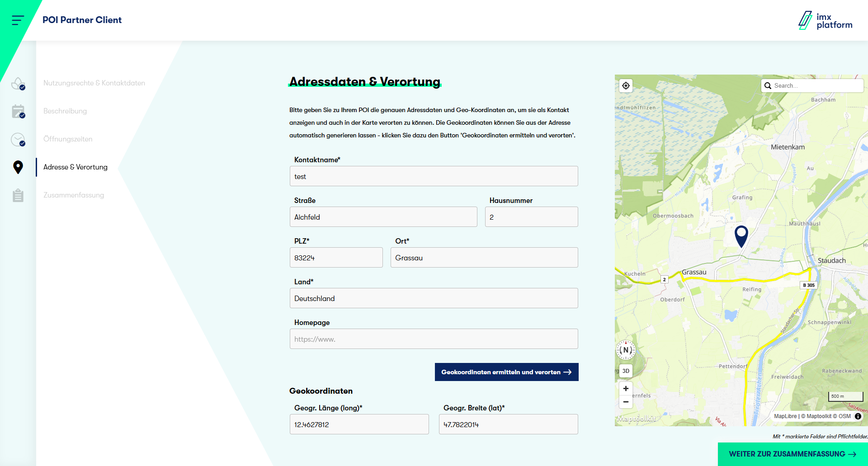Open the Nutzungsrechte & Kontaktdaten step
The height and width of the screenshot is (466, 868).
coord(94,83)
